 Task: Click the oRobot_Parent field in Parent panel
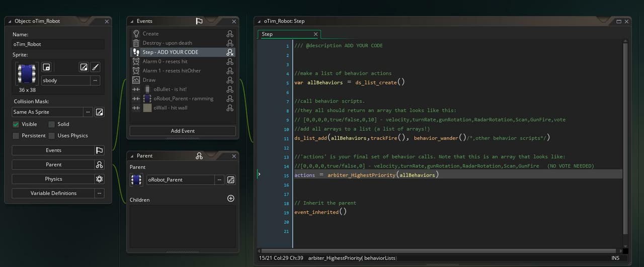[180, 180]
